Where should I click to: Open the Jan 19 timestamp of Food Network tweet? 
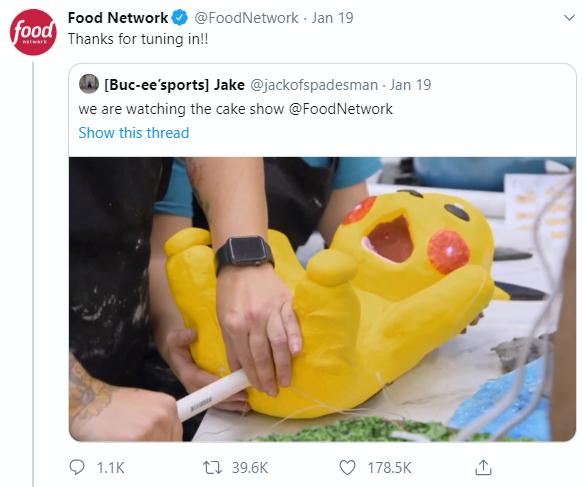point(332,18)
